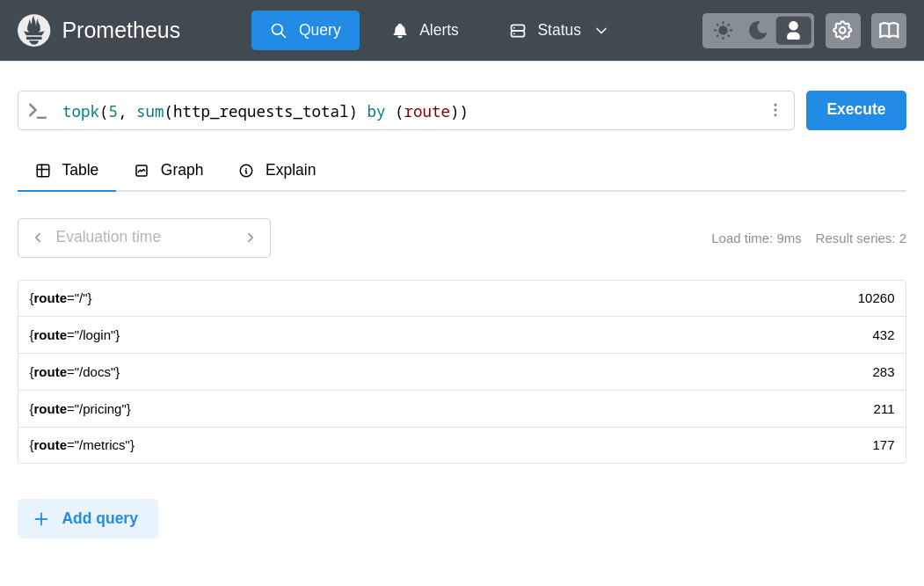
Task: Select the Table tab
Action: tap(68, 171)
